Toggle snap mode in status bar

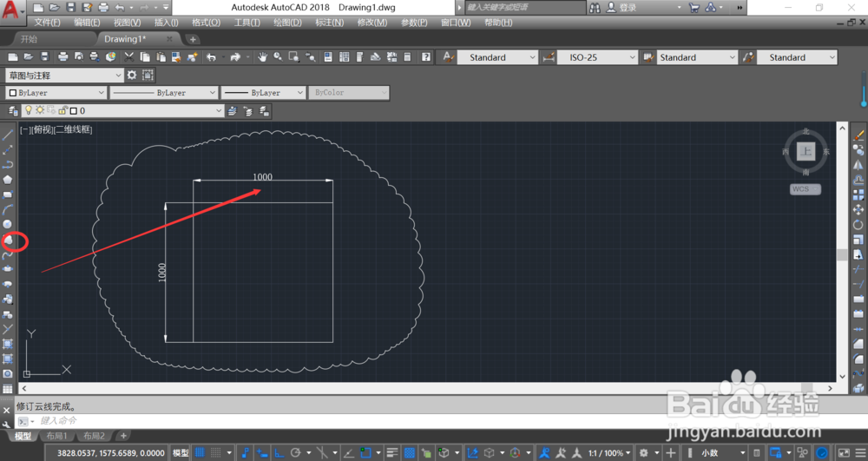click(x=216, y=452)
